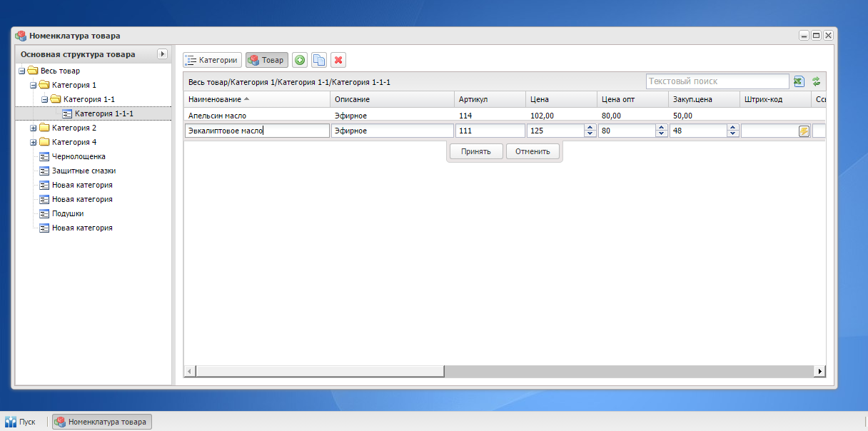Click the red delete item icon
The image size is (868, 431).
tap(338, 61)
